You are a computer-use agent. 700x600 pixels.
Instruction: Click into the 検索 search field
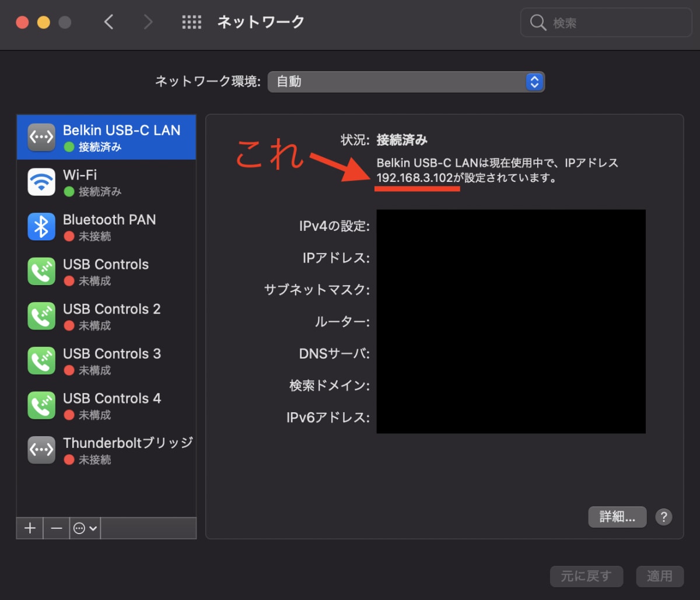pyautogui.click(x=606, y=23)
